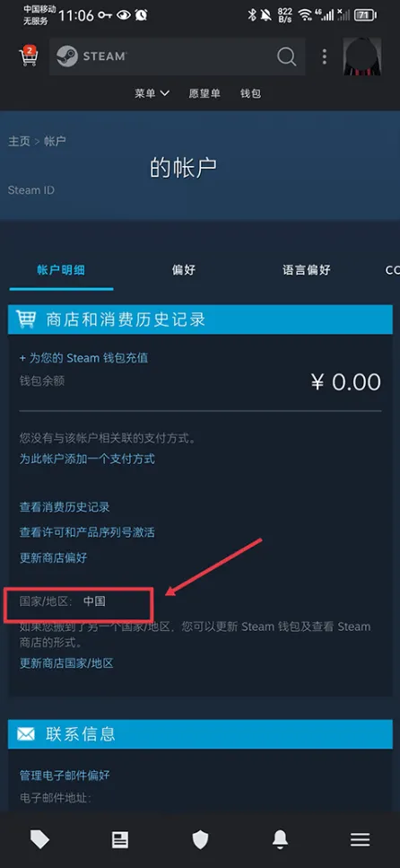Open Steam Guard shield icon
Screen dimensions: 400x868
click(x=200, y=840)
